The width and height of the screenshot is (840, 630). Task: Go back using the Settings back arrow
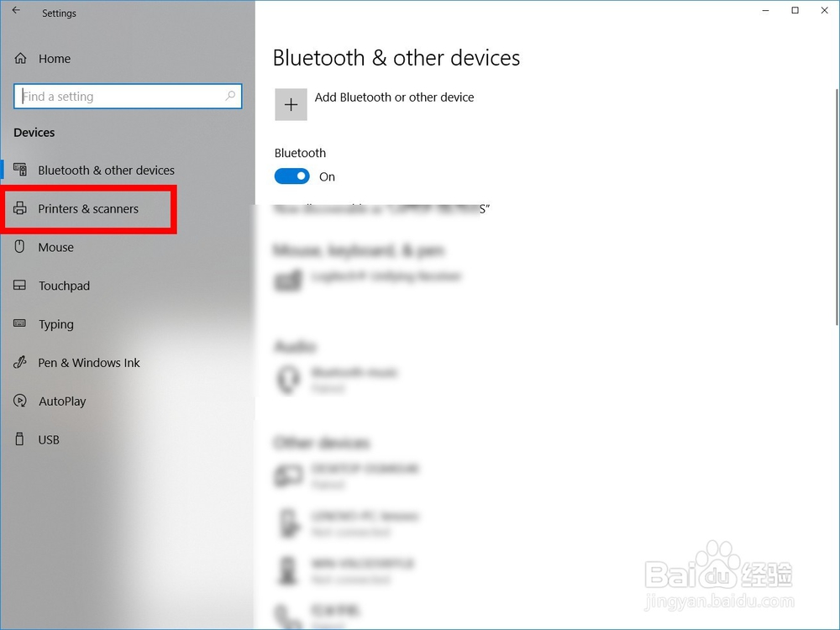[x=16, y=10]
